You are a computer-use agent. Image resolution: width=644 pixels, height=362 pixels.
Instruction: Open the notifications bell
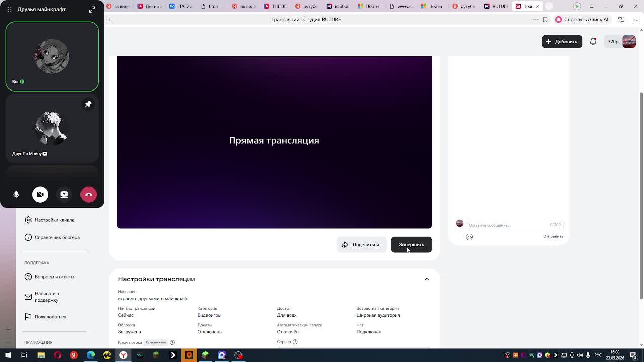coord(593,42)
